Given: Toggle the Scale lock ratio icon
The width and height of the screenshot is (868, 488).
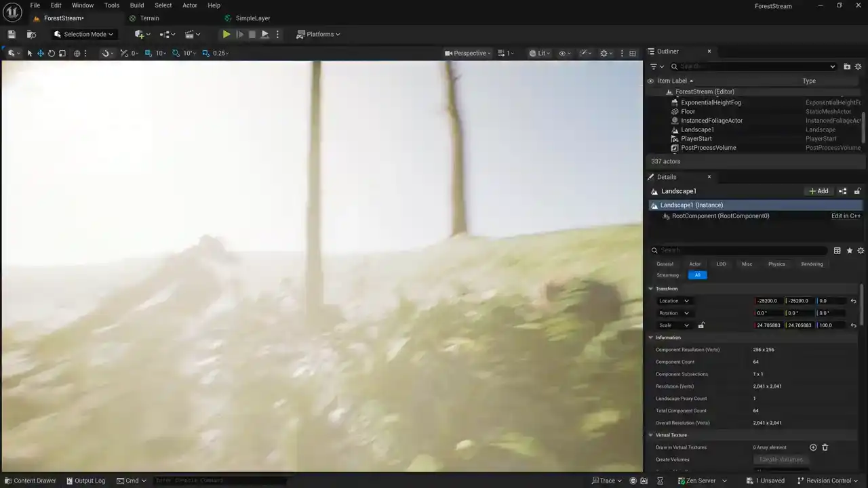Looking at the screenshot, I should coord(701,325).
